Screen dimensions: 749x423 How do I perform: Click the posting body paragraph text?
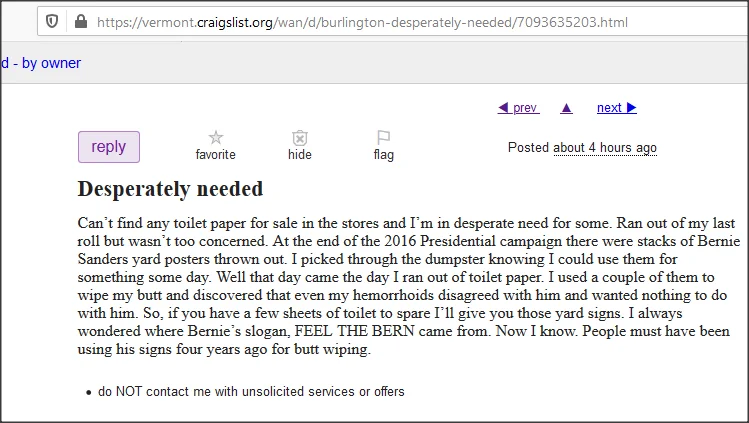point(408,286)
